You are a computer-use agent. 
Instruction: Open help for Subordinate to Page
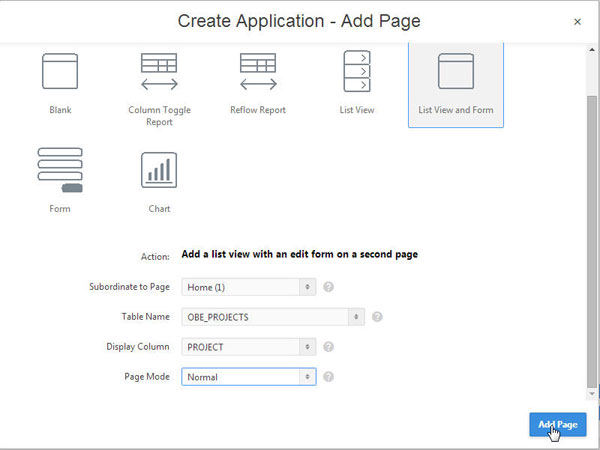328,287
